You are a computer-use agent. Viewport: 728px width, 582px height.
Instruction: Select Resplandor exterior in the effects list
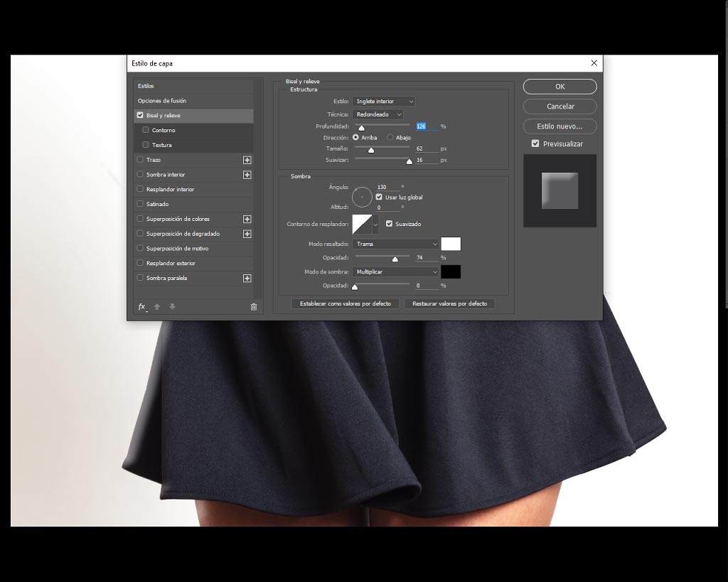click(171, 263)
